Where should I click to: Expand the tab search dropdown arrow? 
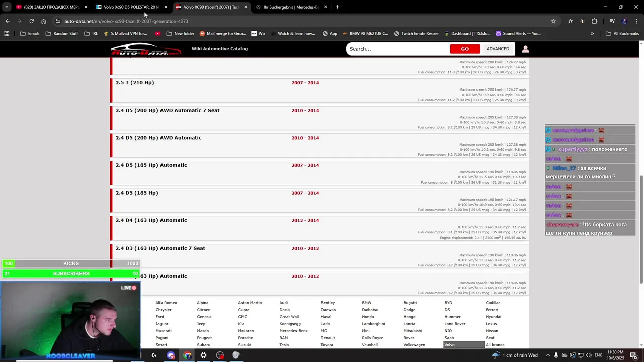click(7, 7)
